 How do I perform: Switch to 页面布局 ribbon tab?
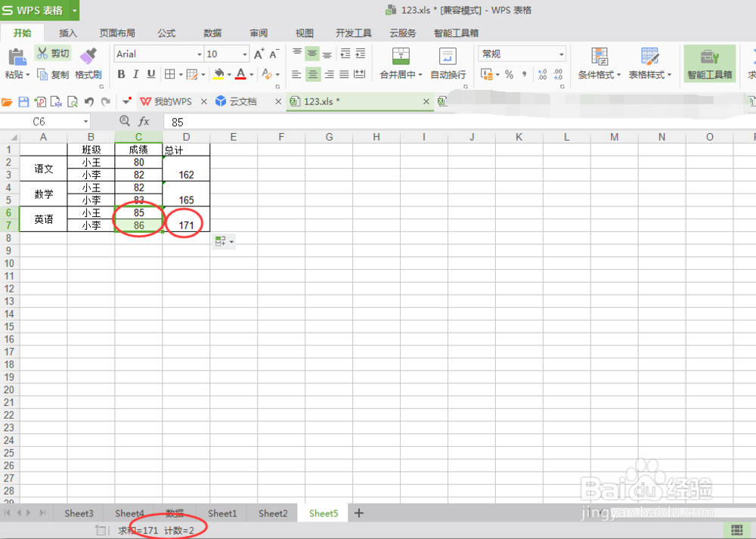tap(117, 33)
